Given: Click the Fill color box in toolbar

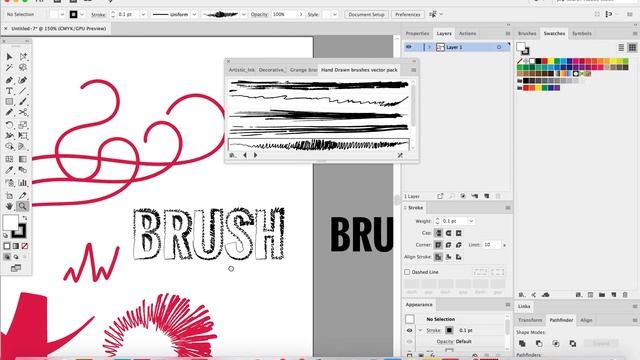Looking at the screenshot, I should 11,222.
